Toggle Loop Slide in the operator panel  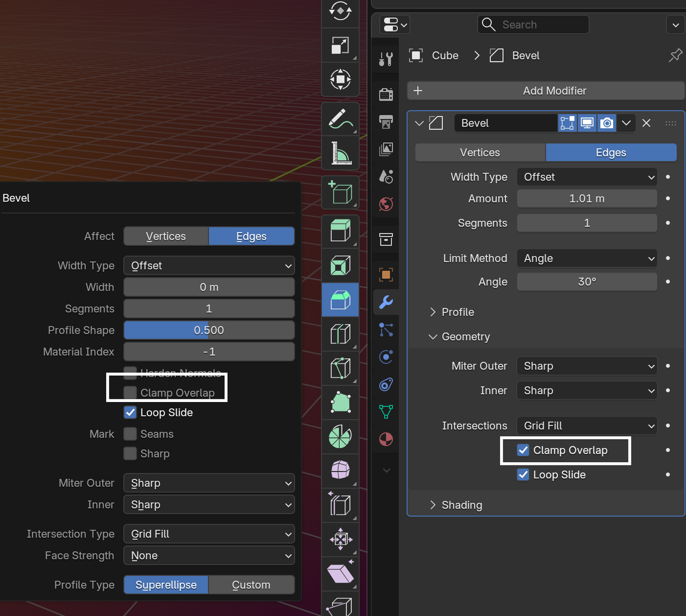pyautogui.click(x=130, y=412)
